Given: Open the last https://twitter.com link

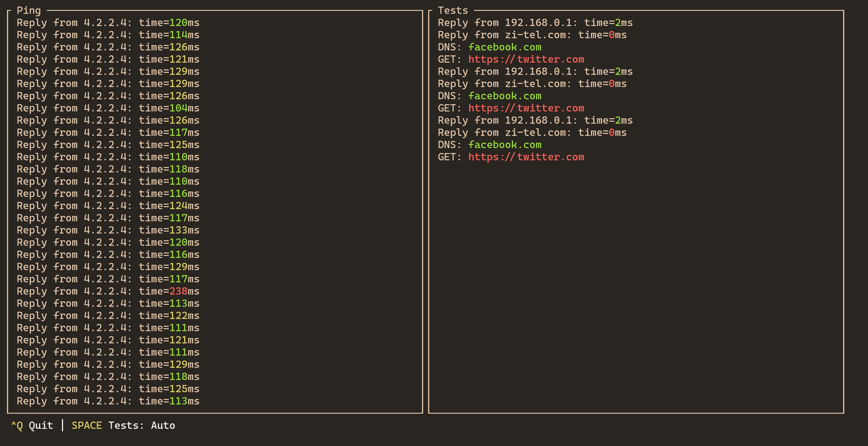Looking at the screenshot, I should point(526,157).
